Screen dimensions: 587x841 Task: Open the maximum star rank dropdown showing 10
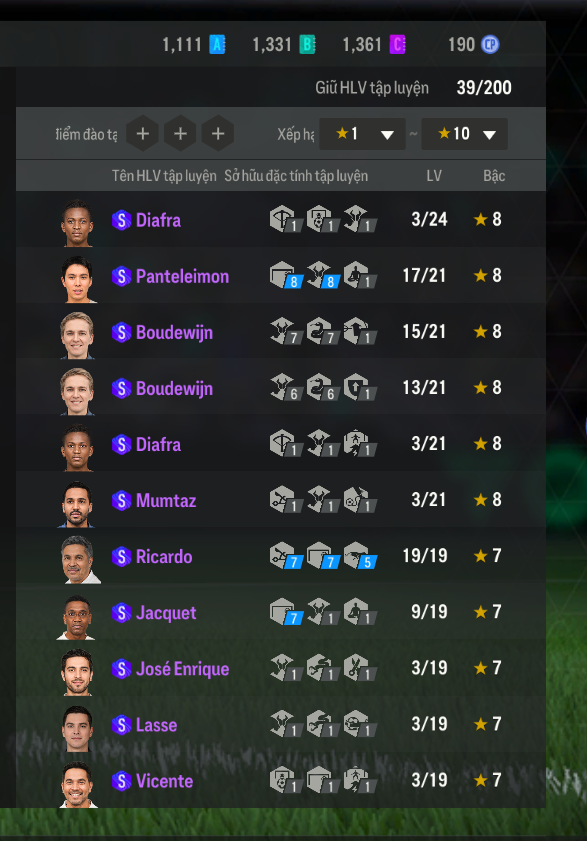pos(464,134)
